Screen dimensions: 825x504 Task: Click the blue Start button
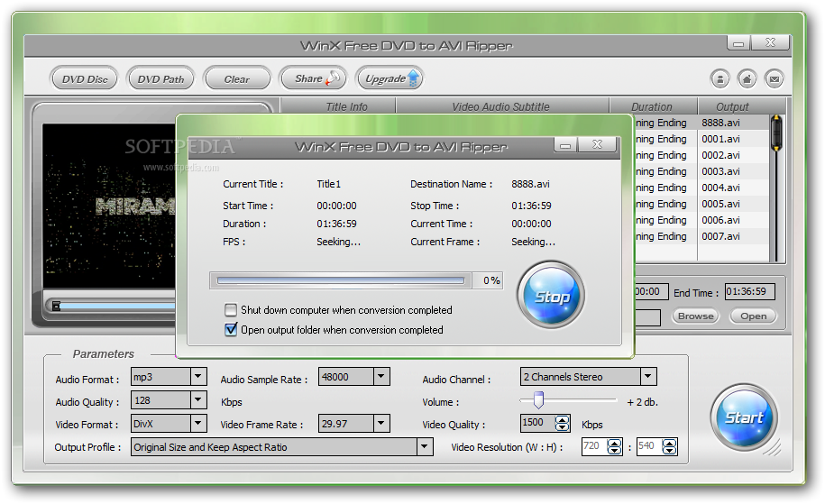tap(744, 417)
